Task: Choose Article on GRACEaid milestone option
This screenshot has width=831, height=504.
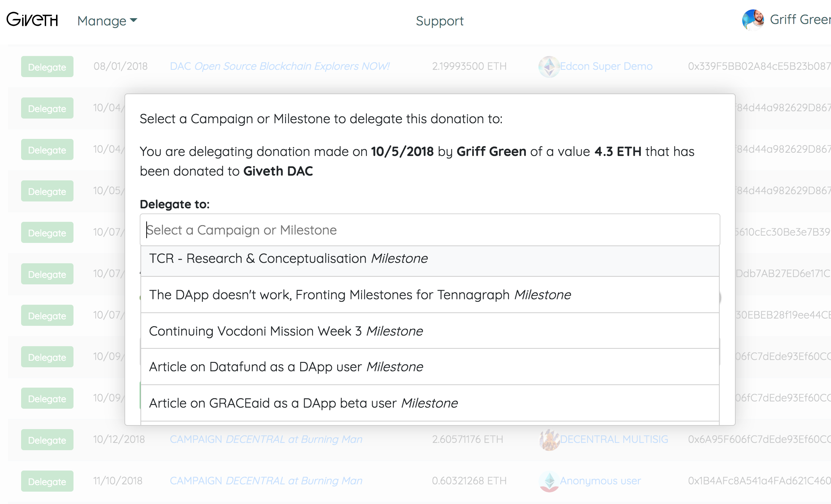Action: tap(430, 403)
